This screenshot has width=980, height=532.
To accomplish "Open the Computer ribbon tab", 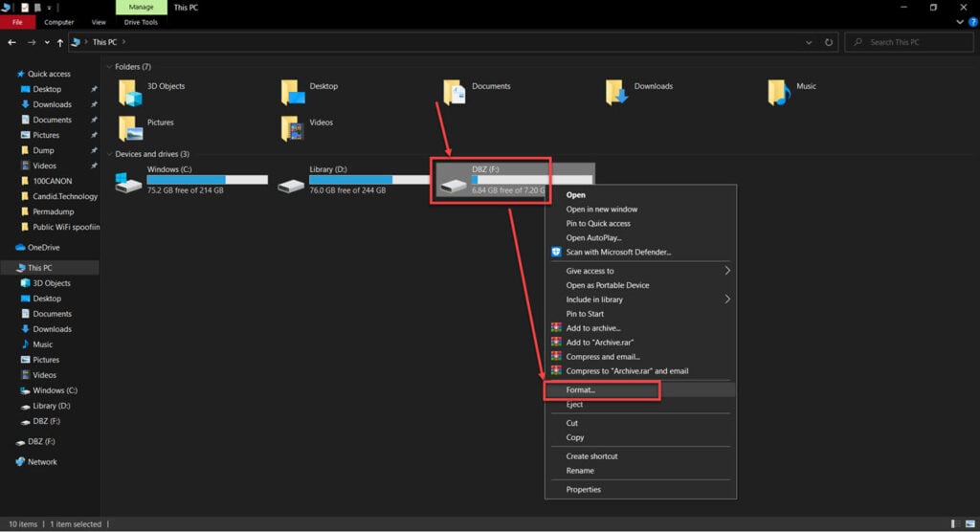I will [58, 22].
